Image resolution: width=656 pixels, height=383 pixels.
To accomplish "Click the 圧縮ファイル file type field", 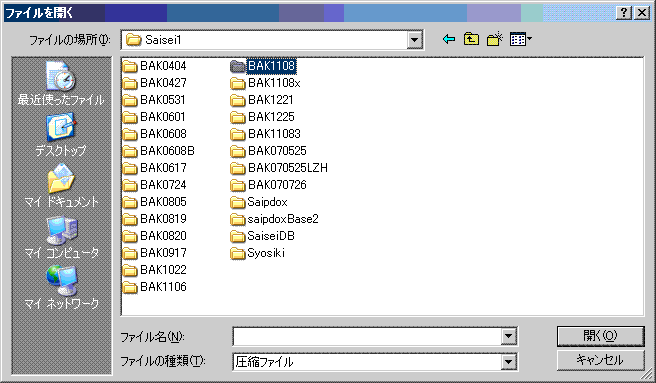I will pos(367,362).
